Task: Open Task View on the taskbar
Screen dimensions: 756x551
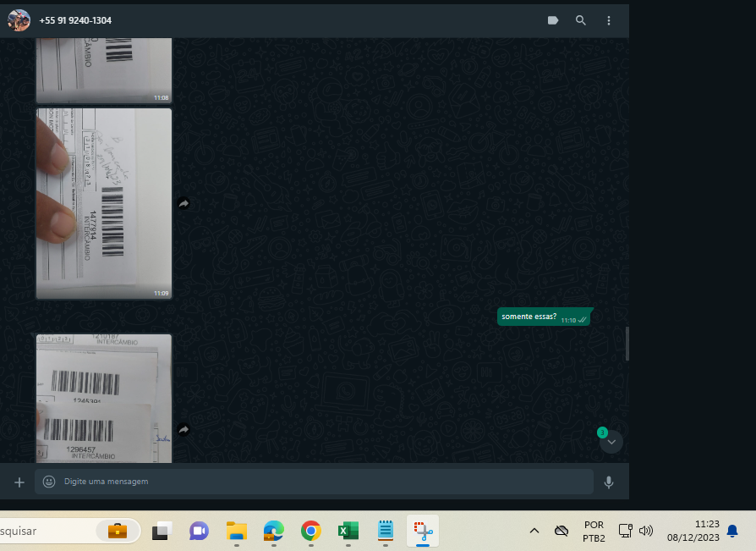Action: coord(162,532)
